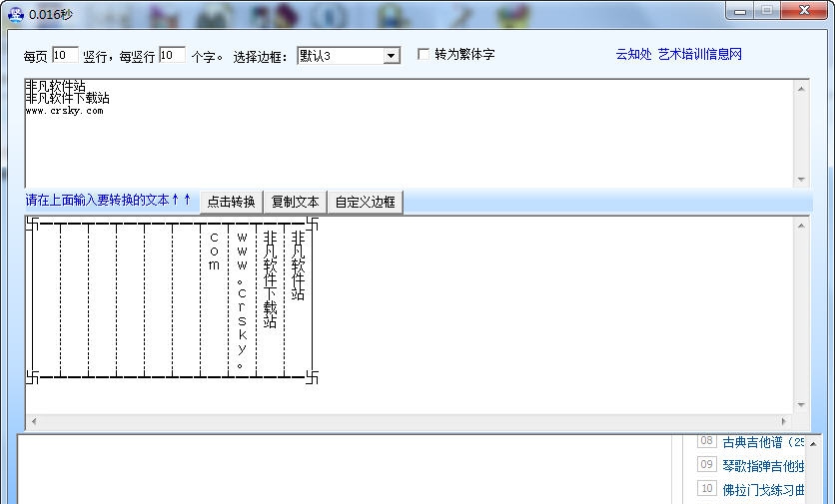The width and height of the screenshot is (835, 504).
Task: Click the right arrow of the output horizontal scrollbar
Action: tap(784, 421)
